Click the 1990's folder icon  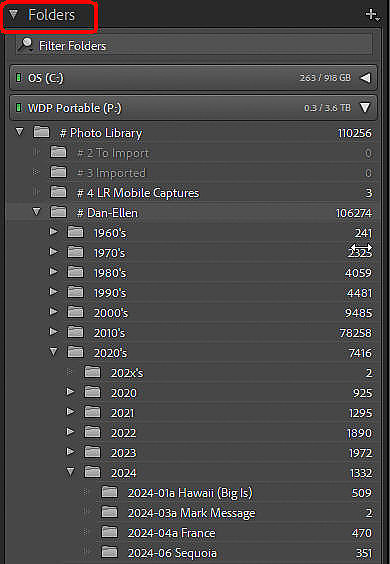(x=76, y=292)
